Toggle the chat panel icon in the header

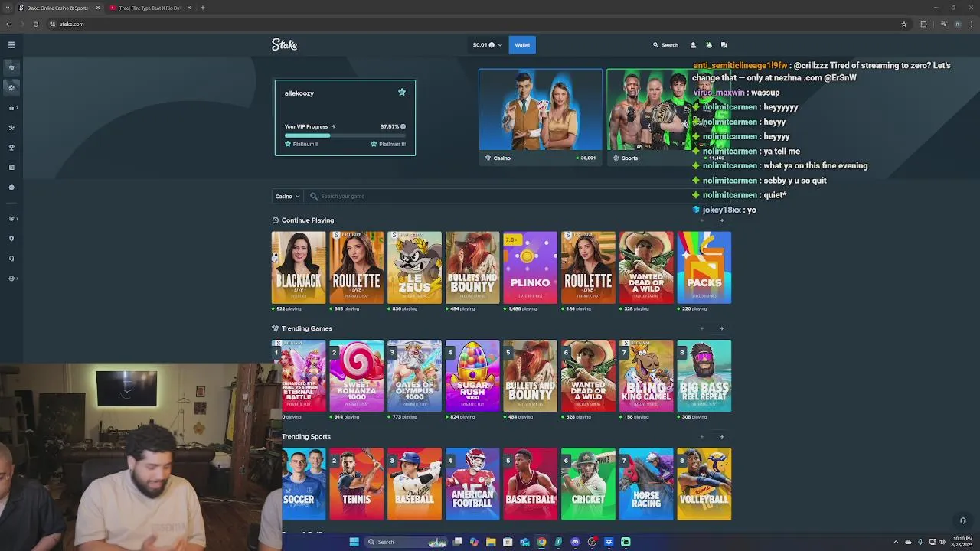coord(724,45)
